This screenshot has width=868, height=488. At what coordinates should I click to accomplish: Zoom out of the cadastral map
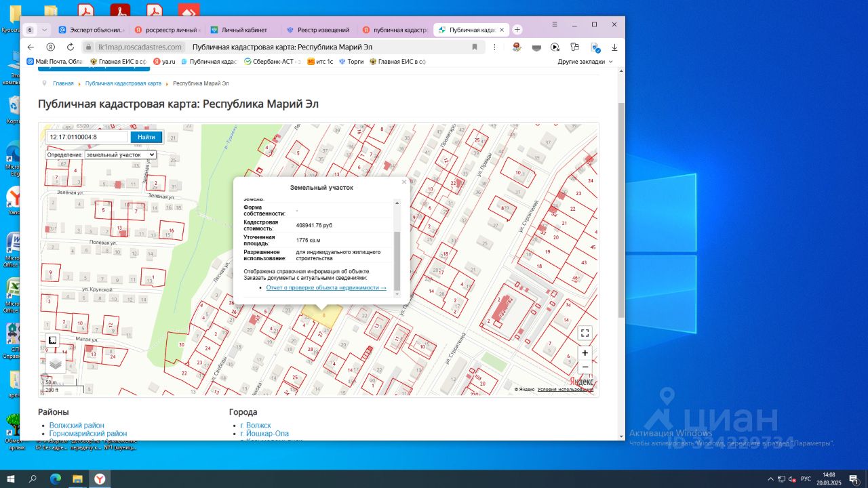tap(585, 367)
